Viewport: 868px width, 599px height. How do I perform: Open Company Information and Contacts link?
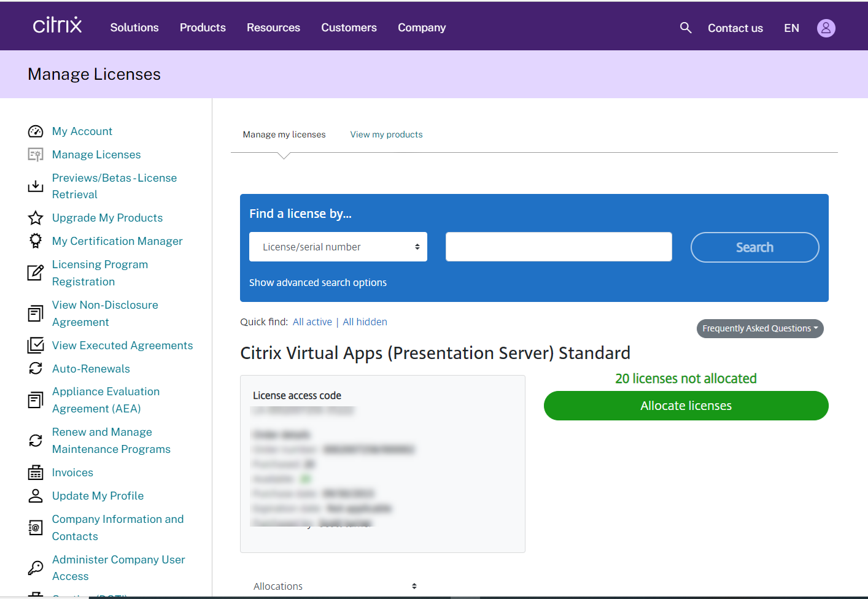tap(118, 528)
